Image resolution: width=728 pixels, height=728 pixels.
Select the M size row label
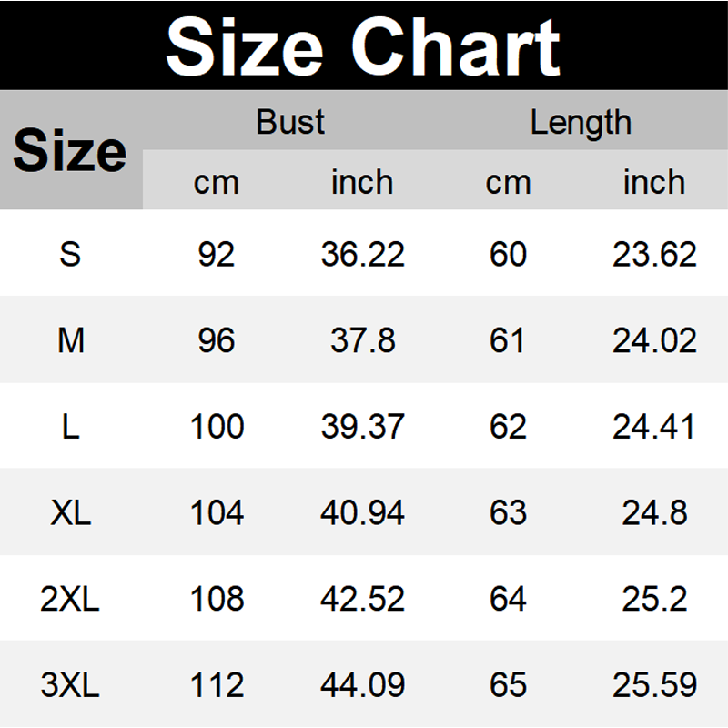70,340
